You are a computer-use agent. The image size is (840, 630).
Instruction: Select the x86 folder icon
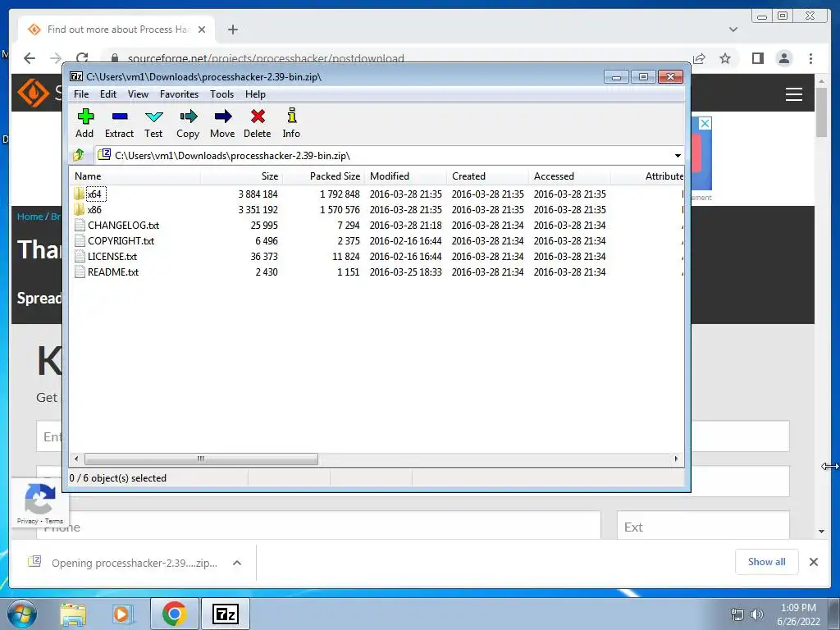(80, 209)
